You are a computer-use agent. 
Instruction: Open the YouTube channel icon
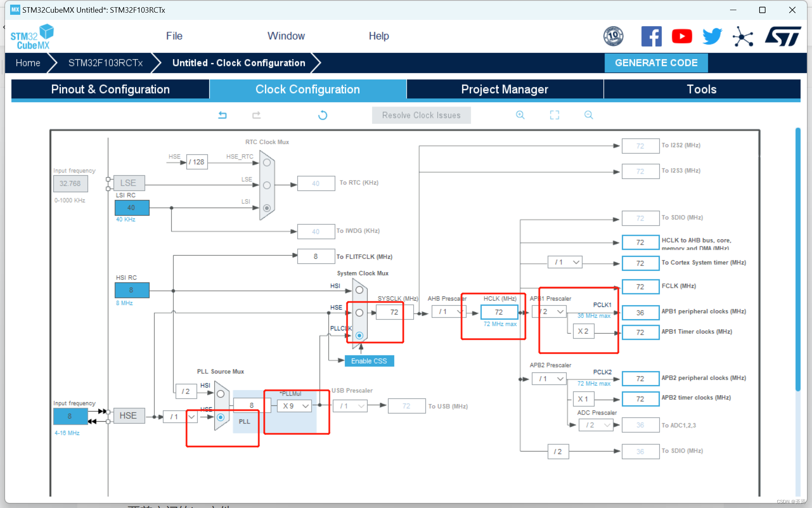pos(681,36)
